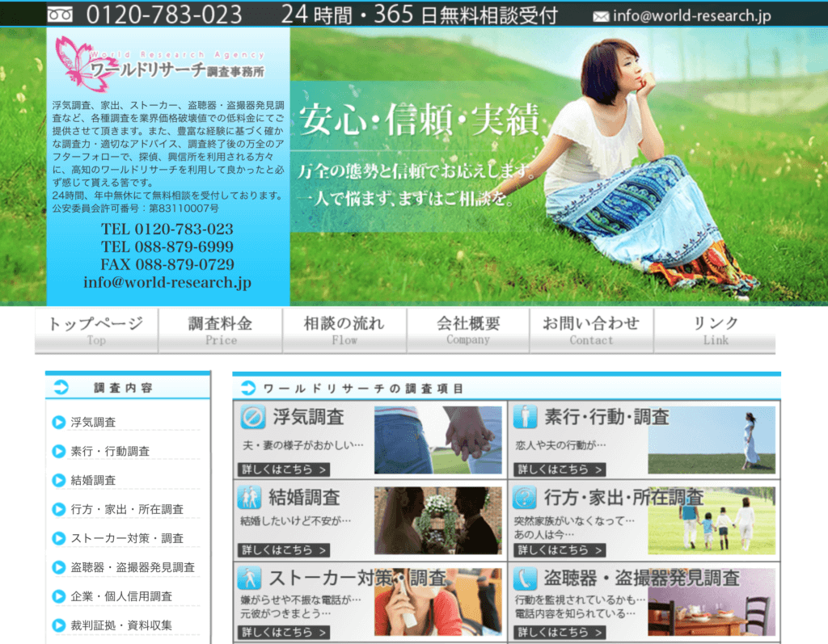Viewport: 828px width, 644px height.
Task: Open 裁判証拠・資料収集 from the sidebar
Action: coord(121,625)
